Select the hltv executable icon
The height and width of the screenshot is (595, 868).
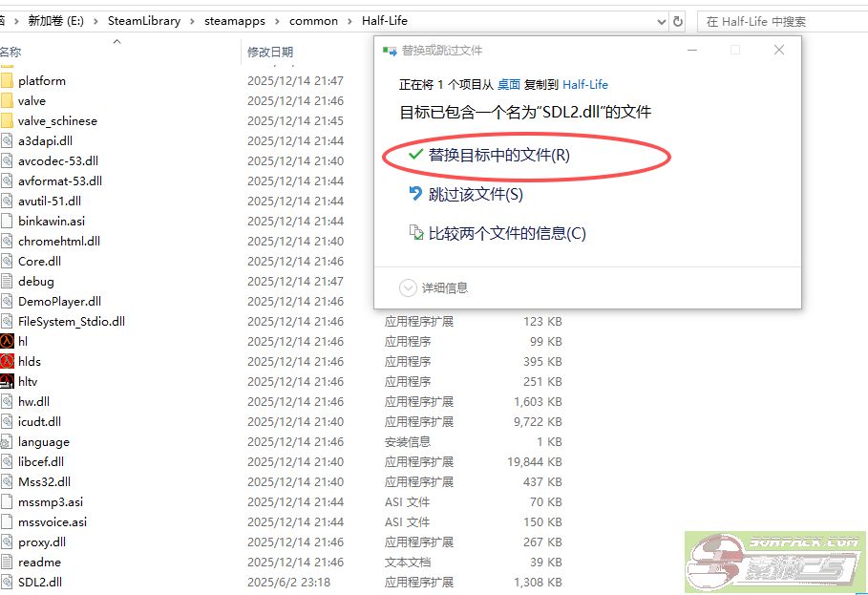pos(9,381)
